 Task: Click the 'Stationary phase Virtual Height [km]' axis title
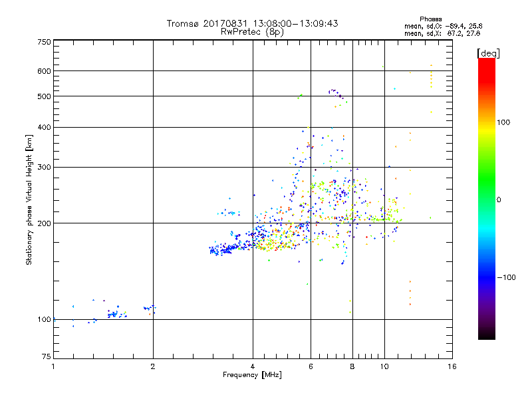pyautogui.click(x=29, y=200)
